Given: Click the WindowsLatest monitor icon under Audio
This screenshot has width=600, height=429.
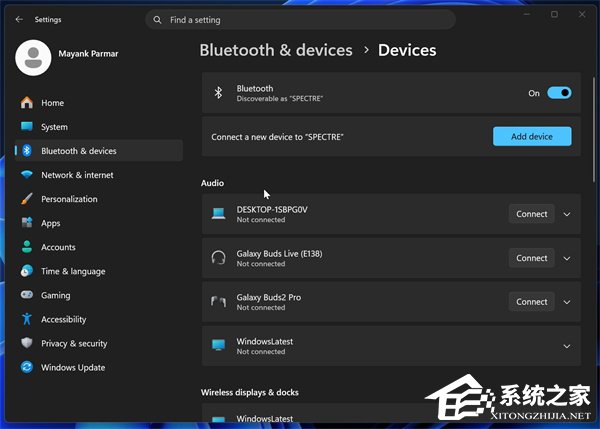Looking at the screenshot, I should pos(218,345).
